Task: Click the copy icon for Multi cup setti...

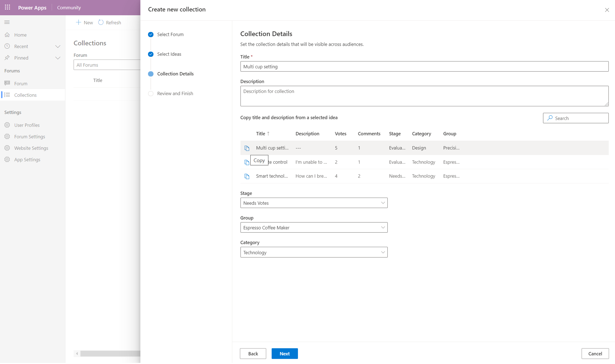Action: click(x=246, y=148)
